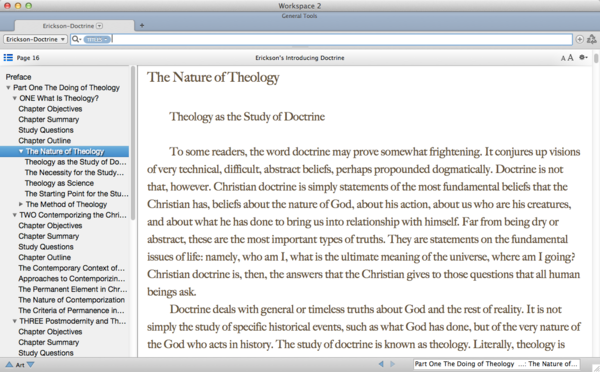Open Study Questions under THREE Postmodernity
This screenshot has width=600, height=372.
(x=46, y=353)
